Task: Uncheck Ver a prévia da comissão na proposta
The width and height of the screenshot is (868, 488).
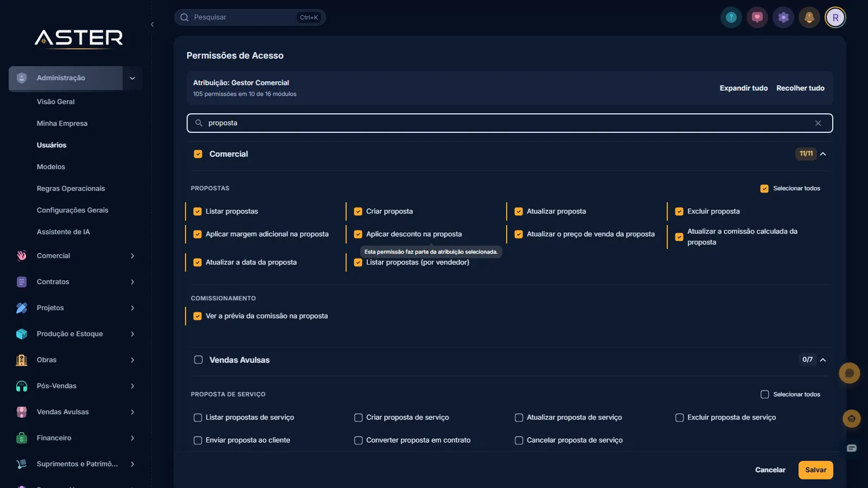Action: pyautogui.click(x=197, y=316)
